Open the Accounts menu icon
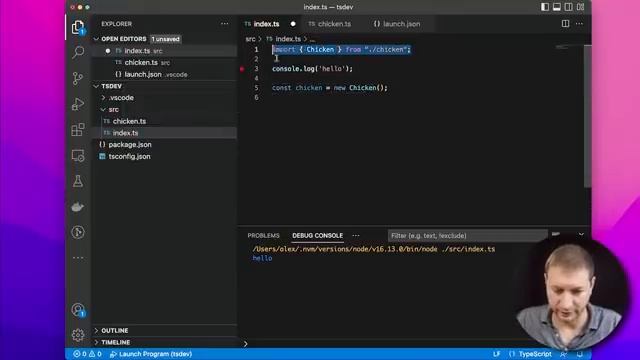The height and width of the screenshot is (360, 640). click(78, 310)
